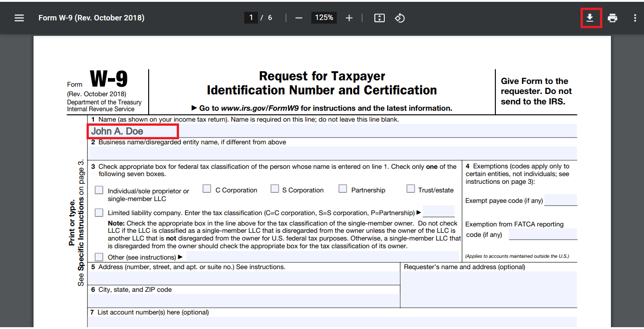Tick the S Corporation checkbox
The height and width of the screenshot is (329, 644).
click(x=275, y=189)
